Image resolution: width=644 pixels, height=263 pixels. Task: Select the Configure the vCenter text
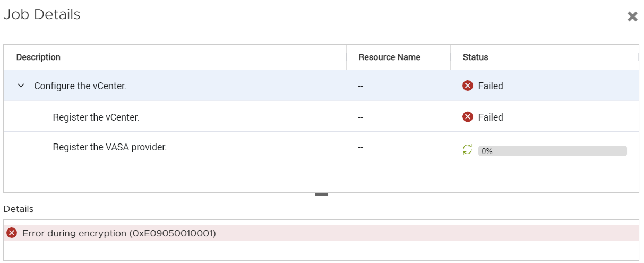pos(80,86)
